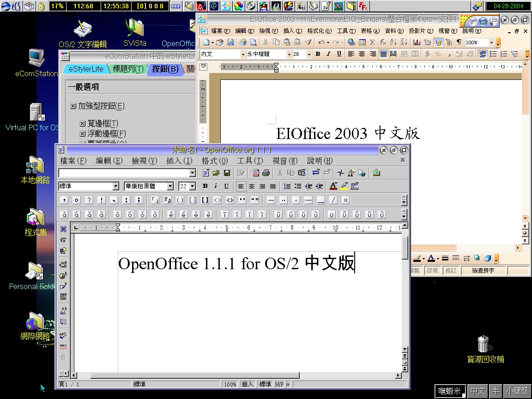Open the font name 華康粗黑體 dropdown

click(x=170, y=186)
